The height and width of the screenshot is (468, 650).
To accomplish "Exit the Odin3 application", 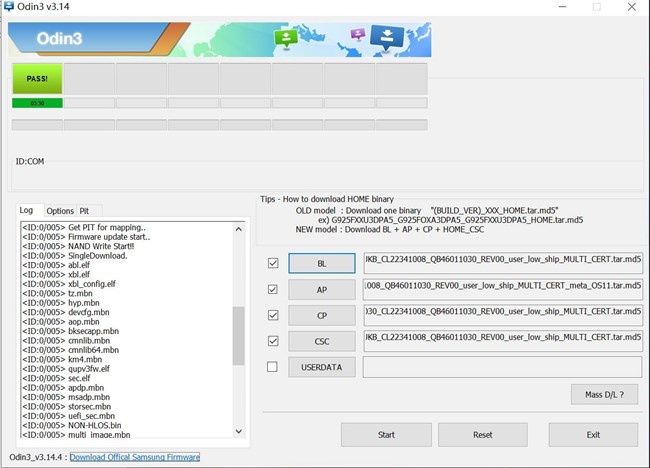I will click(x=593, y=435).
